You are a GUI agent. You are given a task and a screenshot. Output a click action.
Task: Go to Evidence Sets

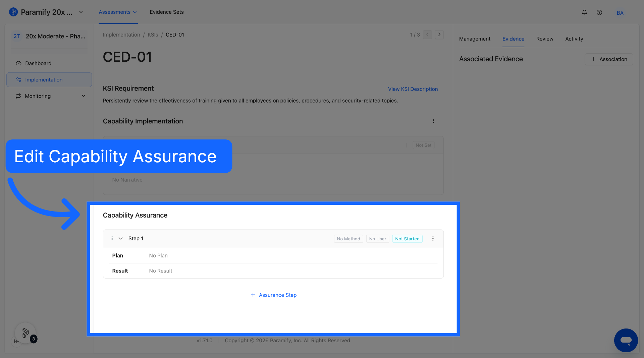pos(167,12)
